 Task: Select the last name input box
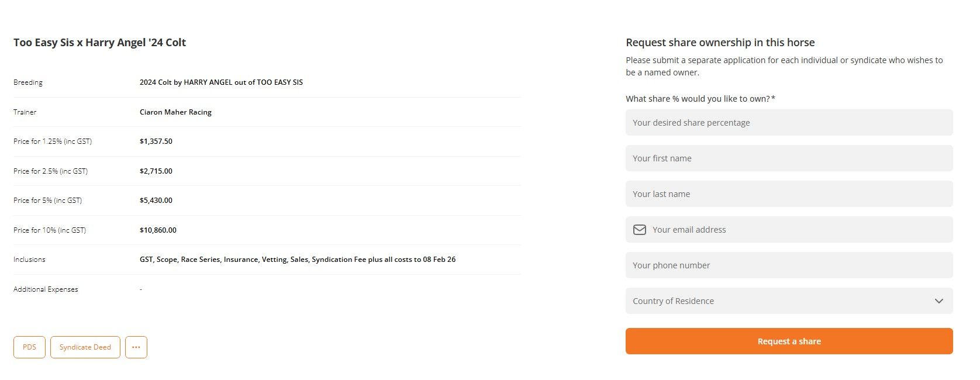pyautogui.click(x=789, y=194)
